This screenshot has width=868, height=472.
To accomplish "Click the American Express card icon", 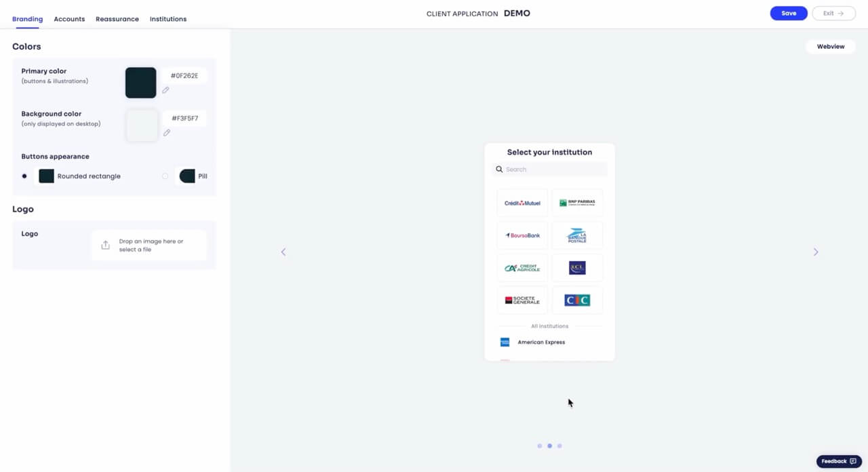I will point(505,342).
